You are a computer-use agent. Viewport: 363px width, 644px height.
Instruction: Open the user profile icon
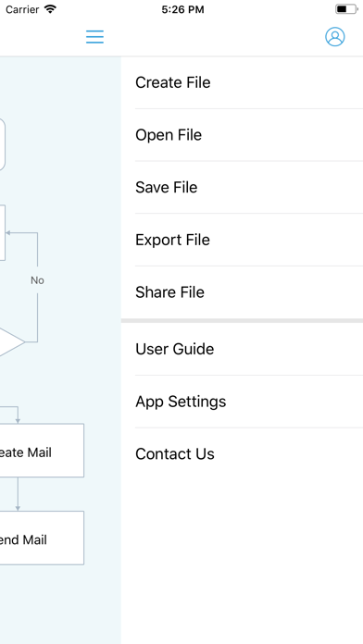335,37
